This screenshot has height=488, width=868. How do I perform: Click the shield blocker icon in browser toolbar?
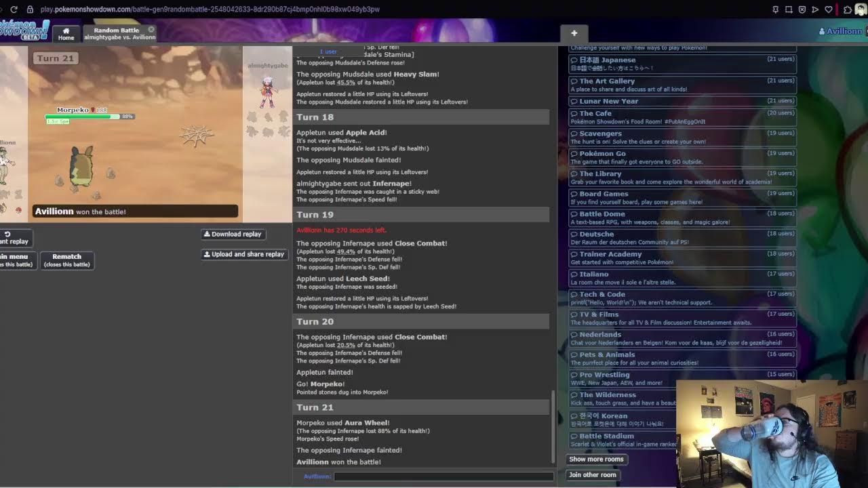(802, 9)
